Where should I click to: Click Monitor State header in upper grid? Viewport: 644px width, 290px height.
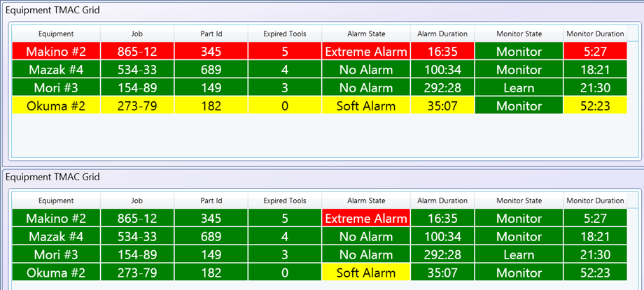(x=519, y=34)
